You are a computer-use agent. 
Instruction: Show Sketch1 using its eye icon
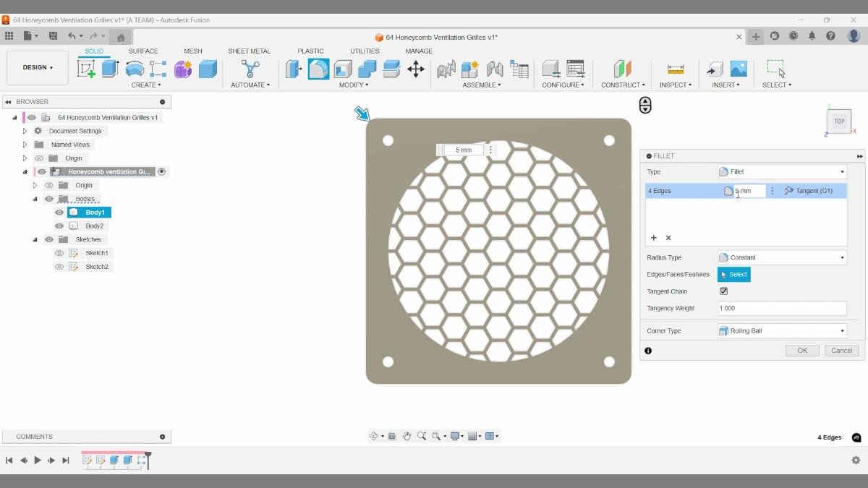pos(59,253)
